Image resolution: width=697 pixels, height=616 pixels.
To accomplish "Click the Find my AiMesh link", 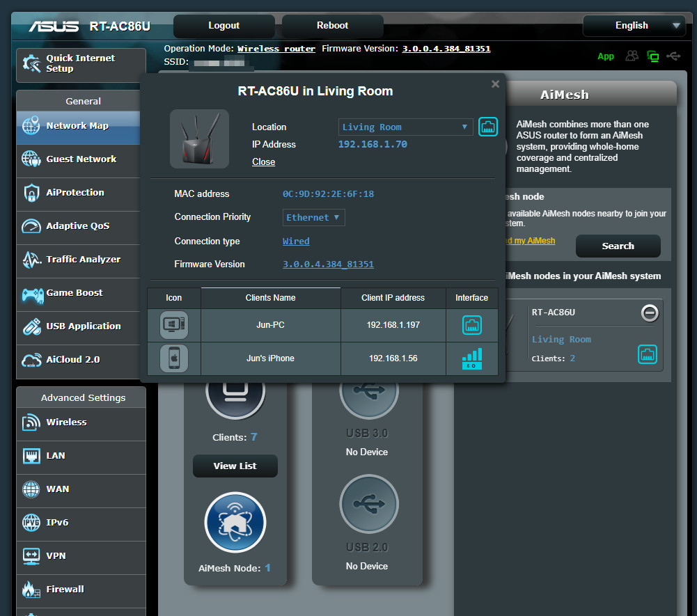I will [529, 241].
